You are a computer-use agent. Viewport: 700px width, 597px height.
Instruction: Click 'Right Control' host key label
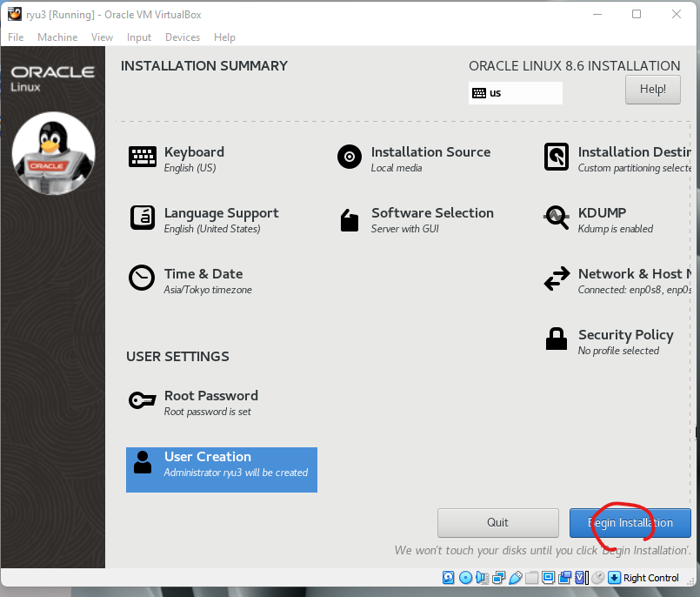pyautogui.click(x=651, y=578)
